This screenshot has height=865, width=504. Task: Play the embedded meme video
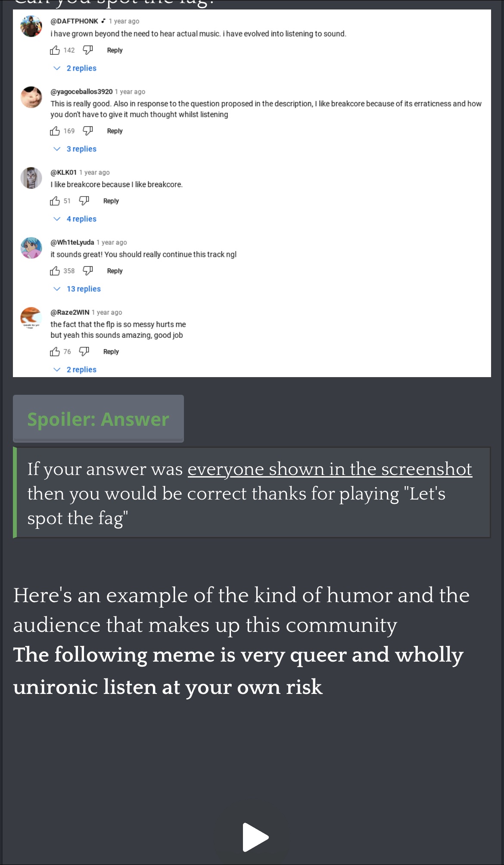[x=255, y=837]
